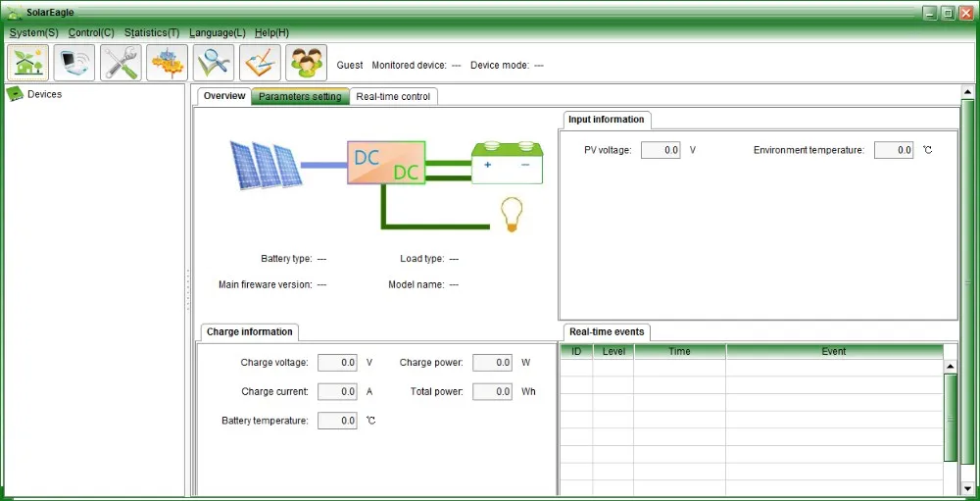The height and width of the screenshot is (501, 980).
Task: Click the green house home toolbar icon
Action: point(27,63)
